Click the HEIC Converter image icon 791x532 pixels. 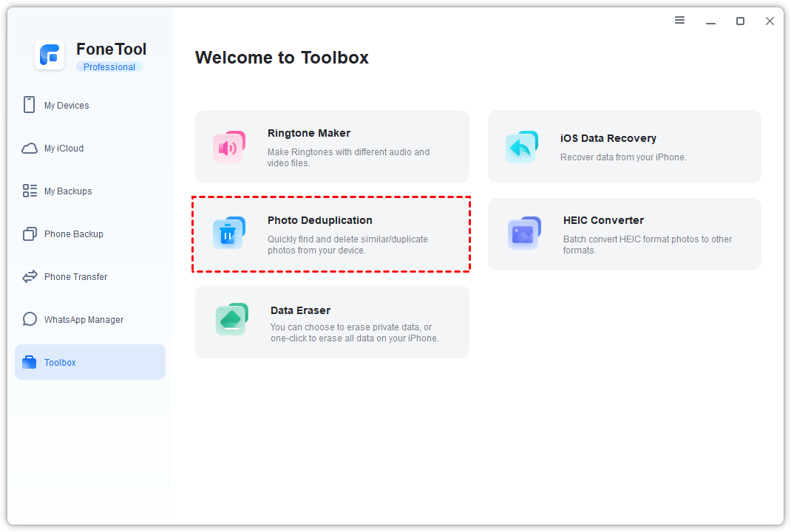[x=524, y=233]
